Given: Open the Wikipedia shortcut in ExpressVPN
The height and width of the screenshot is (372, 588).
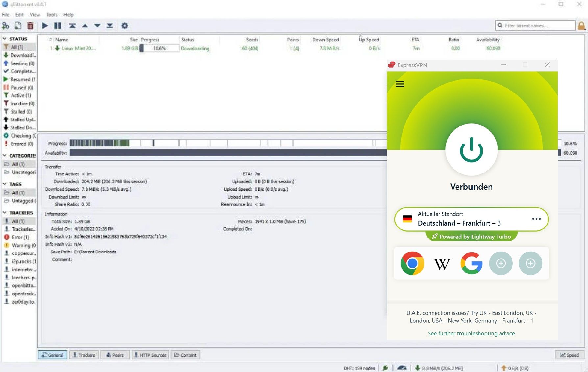Looking at the screenshot, I should pyautogui.click(x=442, y=263).
